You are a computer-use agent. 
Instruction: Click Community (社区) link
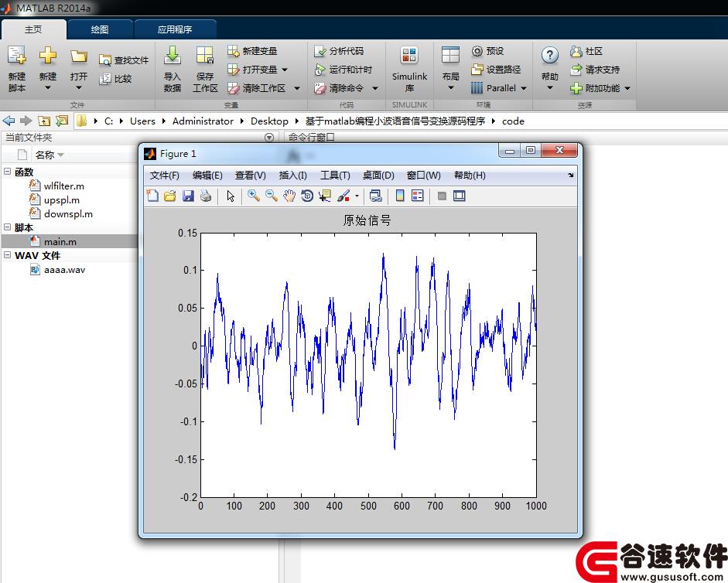tap(586, 51)
